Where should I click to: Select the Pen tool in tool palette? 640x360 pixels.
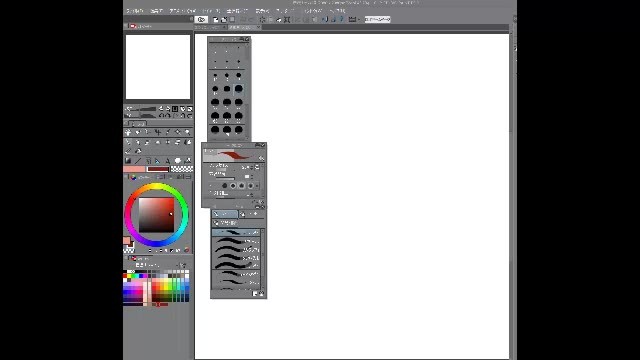click(x=128, y=142)
